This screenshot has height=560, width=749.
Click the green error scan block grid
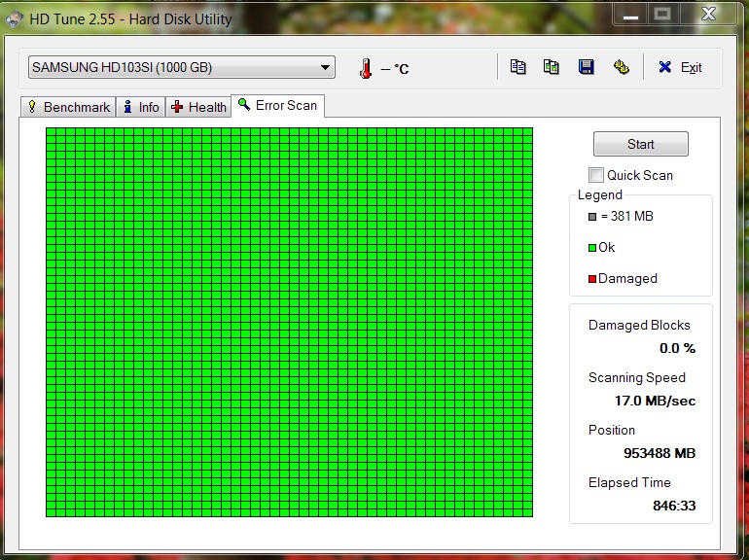(x=290, y=322)
